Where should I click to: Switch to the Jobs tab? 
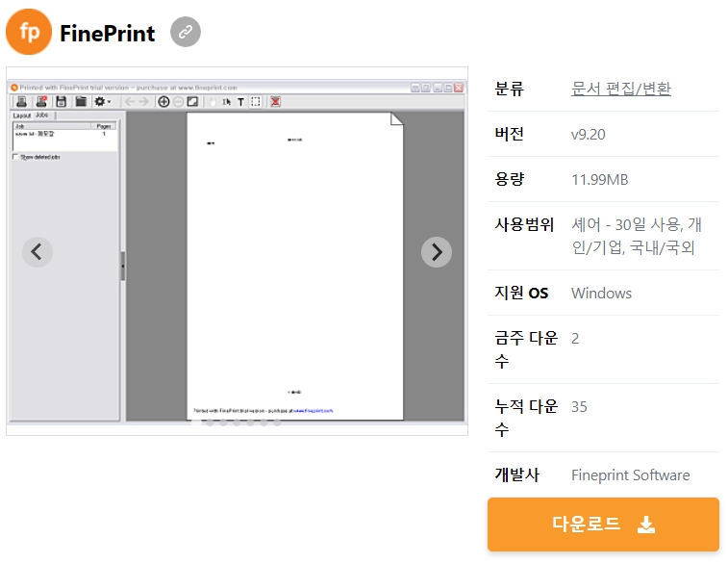[42, 115]
